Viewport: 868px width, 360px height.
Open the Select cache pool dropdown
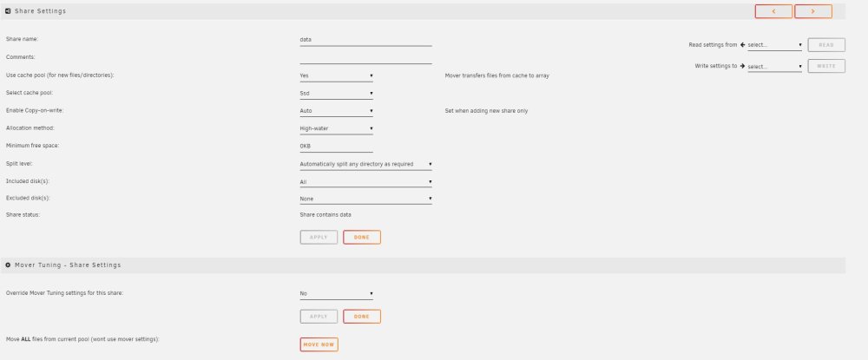click(336, 94)
